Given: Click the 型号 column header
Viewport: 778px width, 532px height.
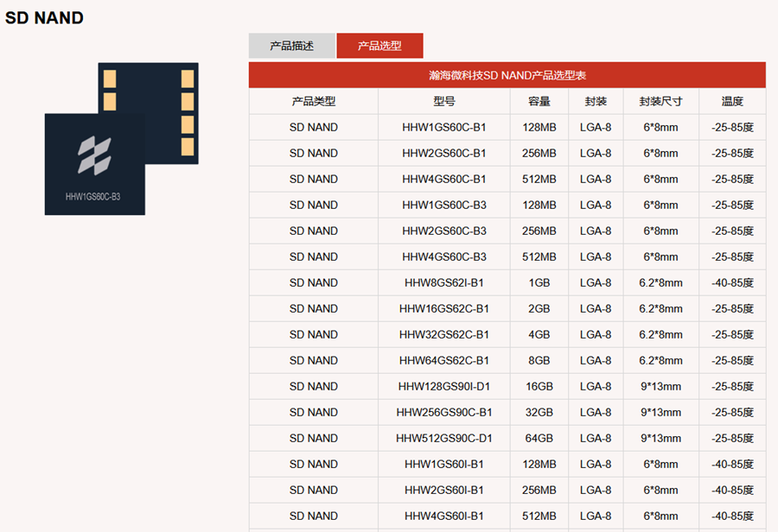Looking at the screenshot, I should (444, 101).
